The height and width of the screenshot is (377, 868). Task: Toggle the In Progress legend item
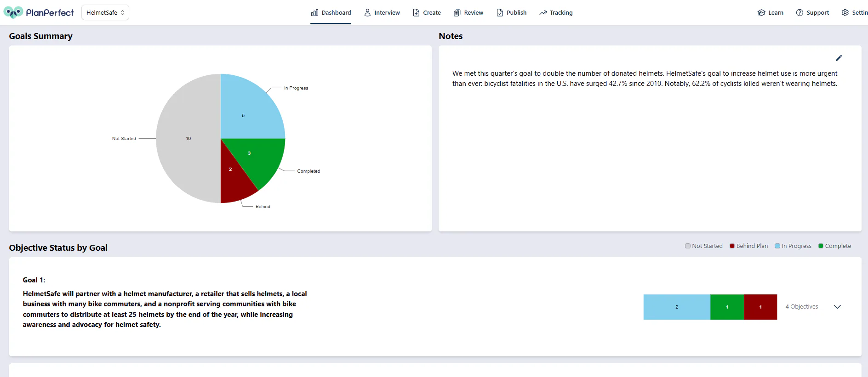[x=793, y=246]
